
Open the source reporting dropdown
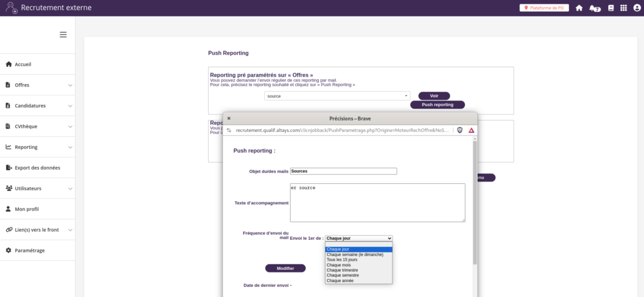(x=337, y=96)
